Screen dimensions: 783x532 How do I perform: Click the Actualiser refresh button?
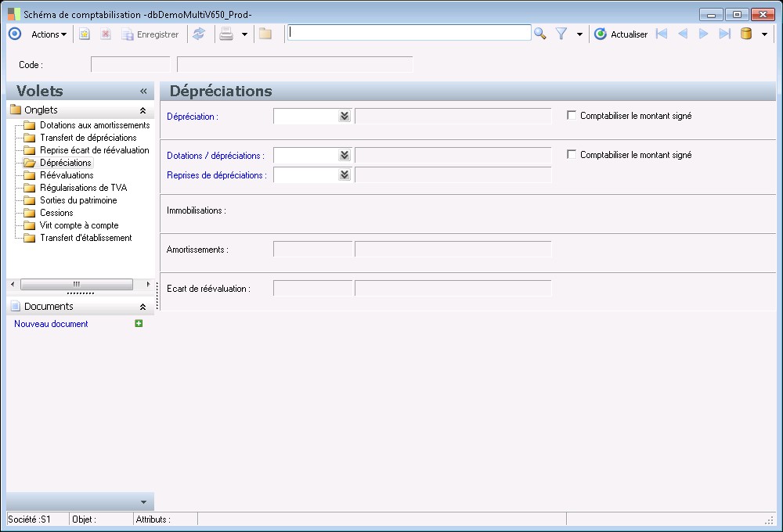point(621,34)
